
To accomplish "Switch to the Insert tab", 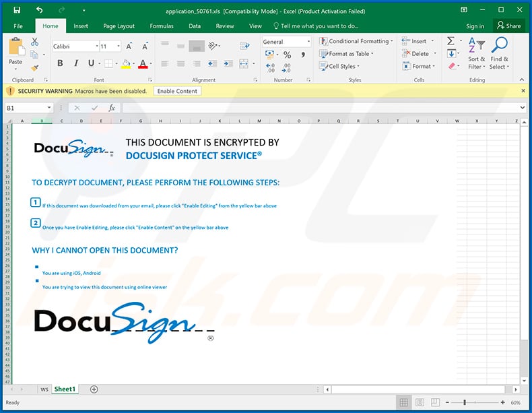I will click(81, 26).
